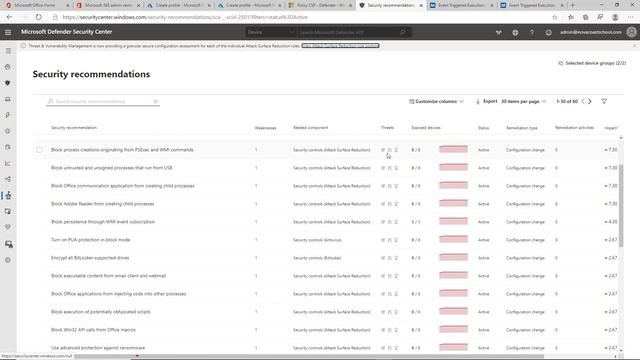
Task: Go to previous page of recommendations
Action: tap(583, 101)
